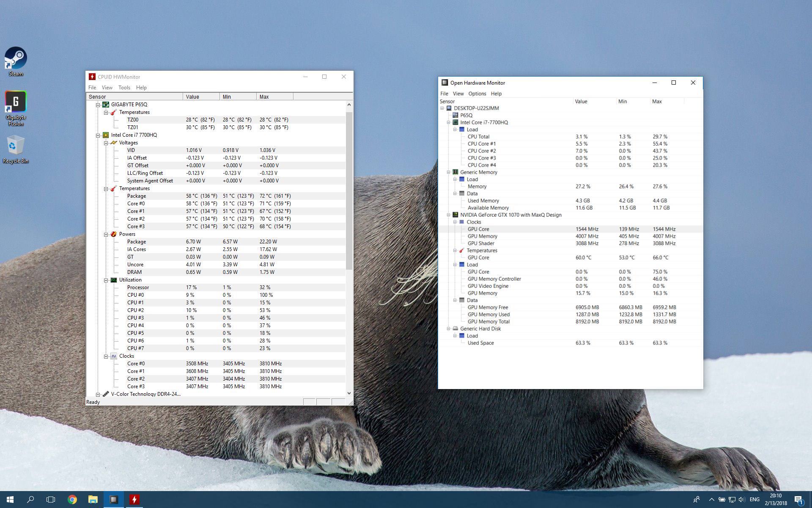
Task: Click the Value column header in Open Hardware Monitor
Action: click(595, 102)
